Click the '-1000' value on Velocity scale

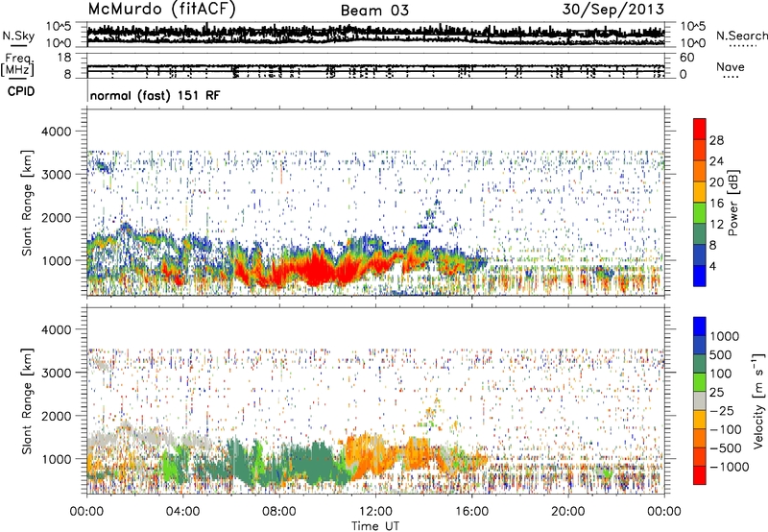pos(729,467)
